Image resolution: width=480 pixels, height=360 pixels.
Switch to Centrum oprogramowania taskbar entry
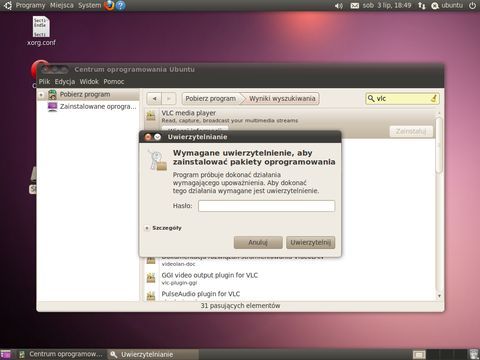tap(61, 354)
